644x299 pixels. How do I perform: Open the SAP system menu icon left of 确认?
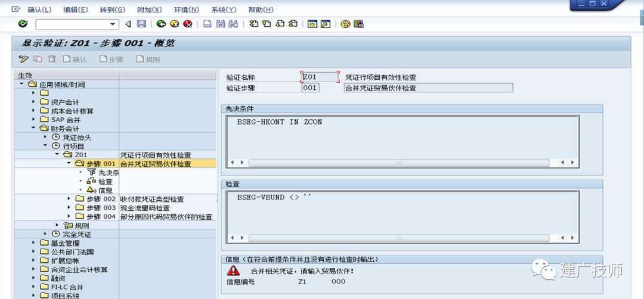(x=16, y=10)
